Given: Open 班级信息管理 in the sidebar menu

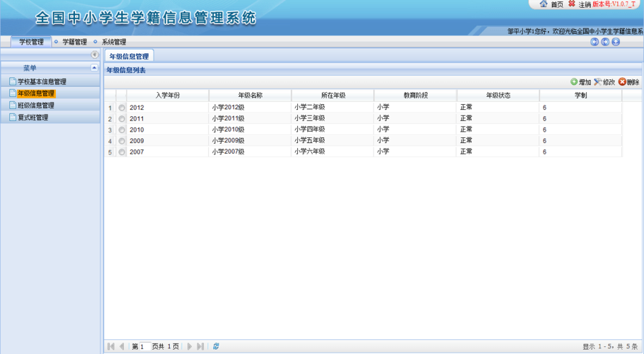Looking at the screenshot, I should click(x=35, y=105).
